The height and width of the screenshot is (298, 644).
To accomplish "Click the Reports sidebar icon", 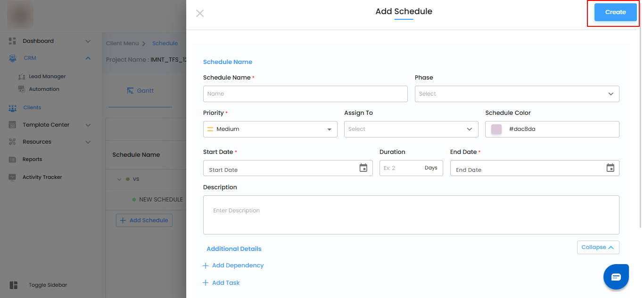I will tap(13, 160).
